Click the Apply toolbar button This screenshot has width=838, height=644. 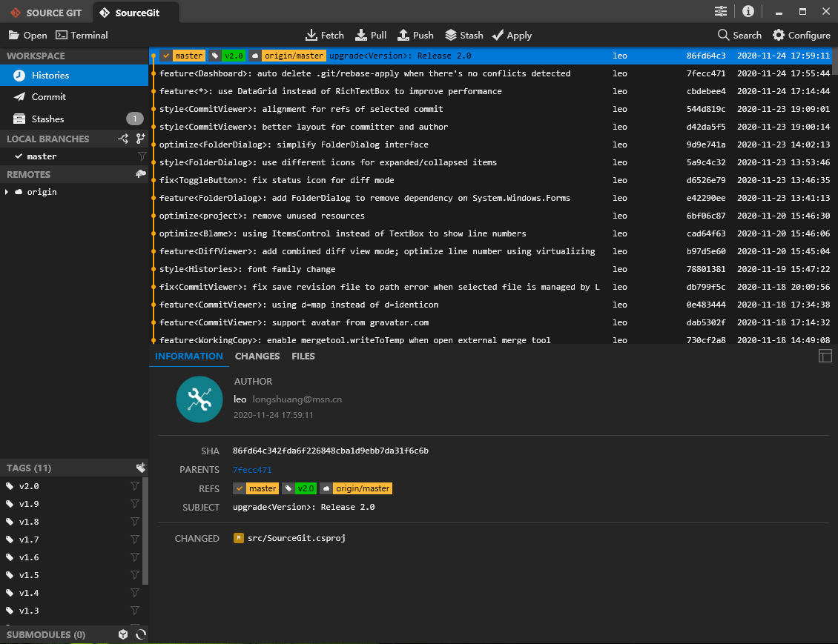512,36
